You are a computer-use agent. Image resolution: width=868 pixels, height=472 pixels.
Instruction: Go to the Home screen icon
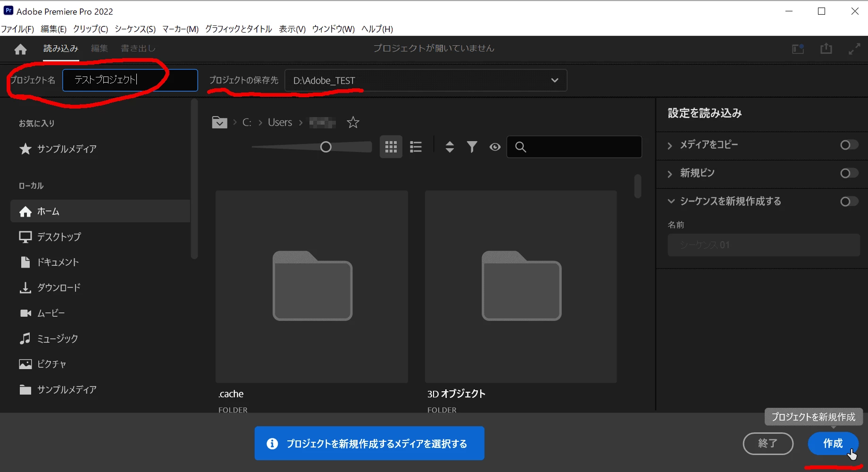21,49
